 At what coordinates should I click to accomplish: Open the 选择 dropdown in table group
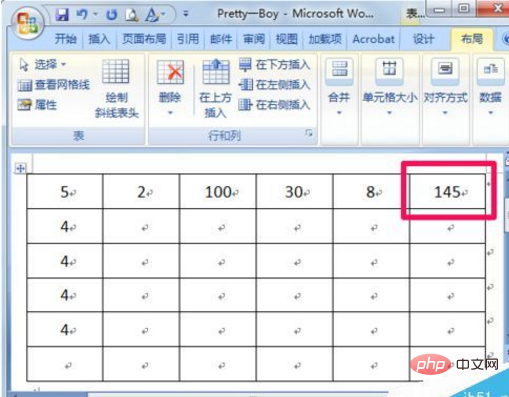coord(42,64)
